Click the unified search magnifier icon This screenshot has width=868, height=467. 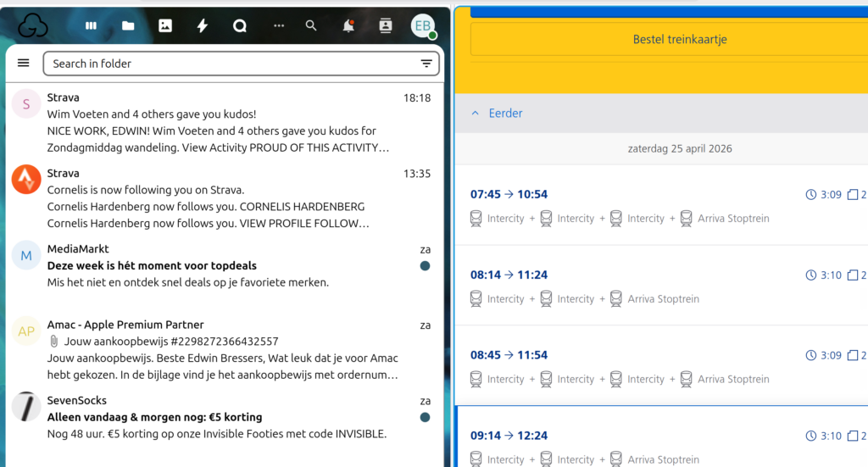(x=311, y=25)
